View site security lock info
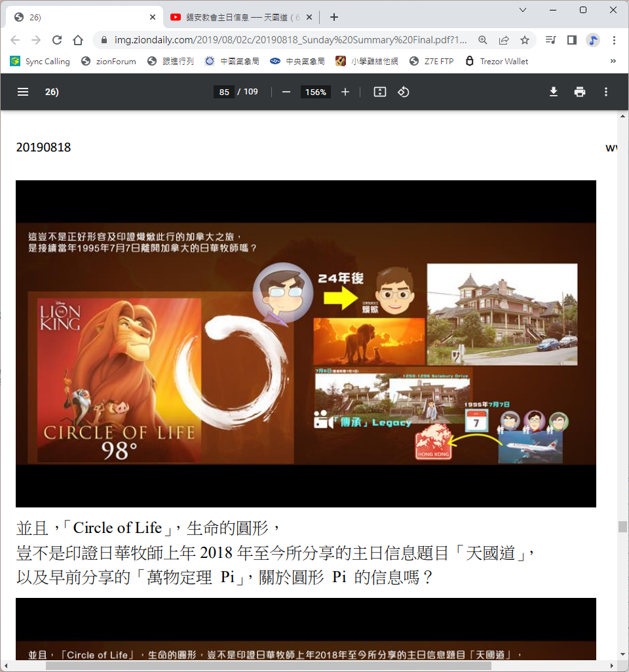 104,40
